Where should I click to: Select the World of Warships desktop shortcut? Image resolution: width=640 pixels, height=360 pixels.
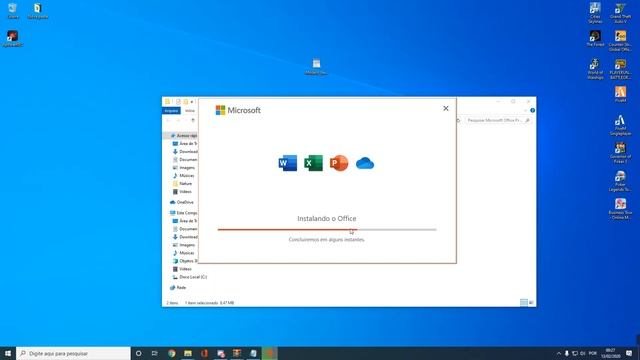[595, 69]
